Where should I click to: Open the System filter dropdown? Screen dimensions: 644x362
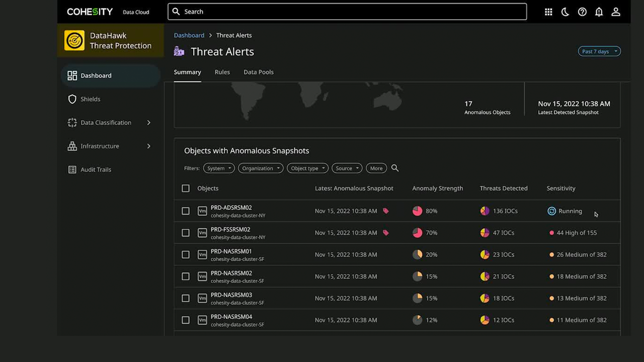click(219, 168)
